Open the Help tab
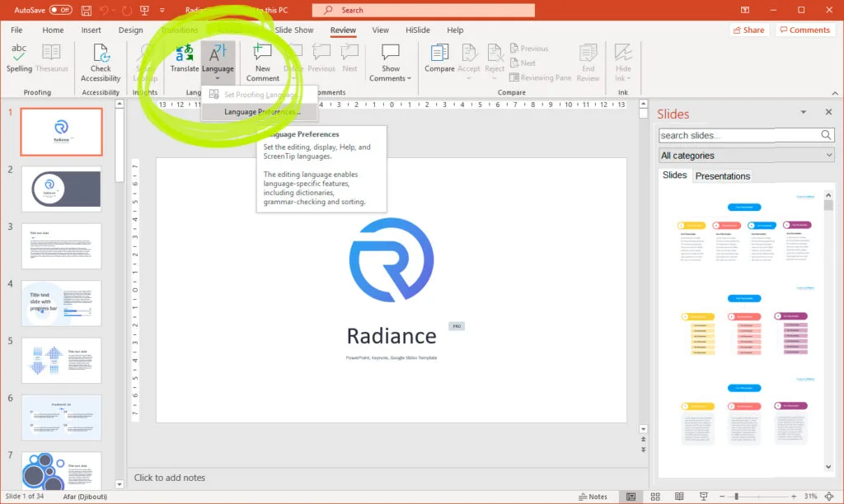Image resolution: width=844 pixels, height=504 pixels. (455, 30)
